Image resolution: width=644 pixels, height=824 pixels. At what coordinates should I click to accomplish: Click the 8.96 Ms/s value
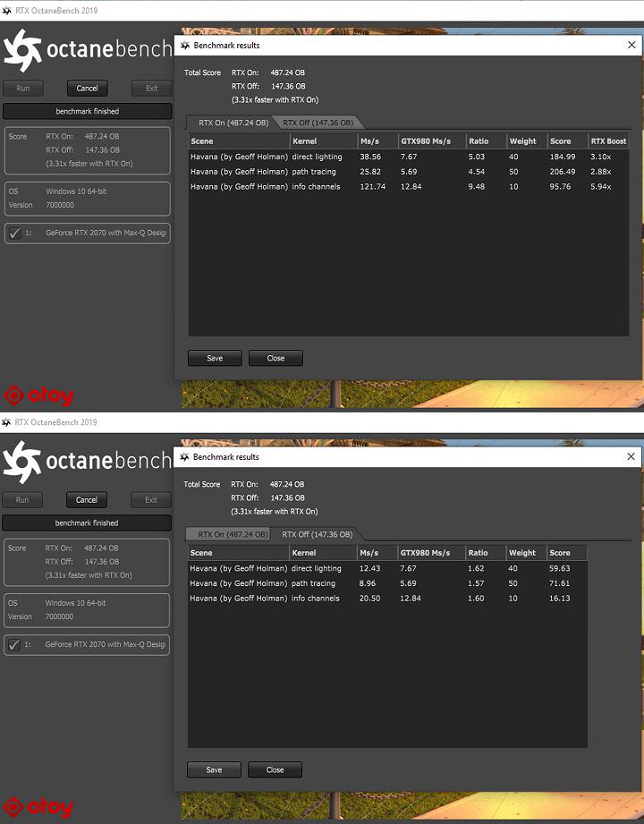point(368,582)
